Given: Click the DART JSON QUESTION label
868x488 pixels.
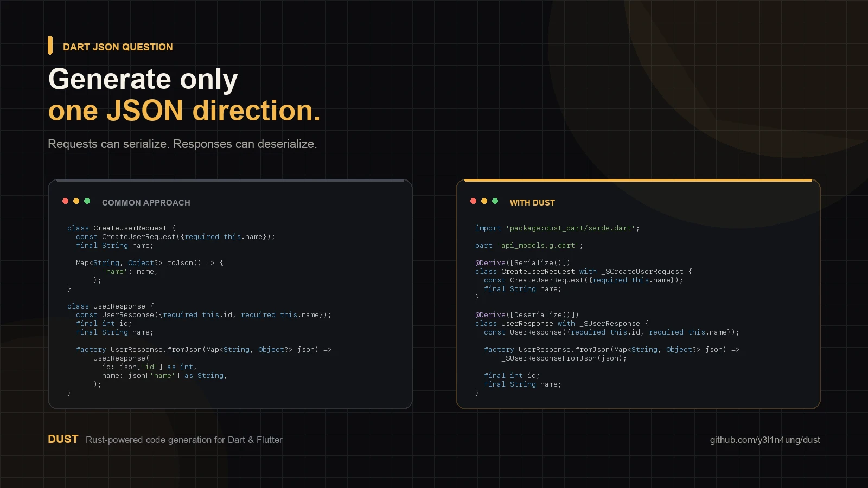Looking at the screenshot, I should click(x=118, y=47).
